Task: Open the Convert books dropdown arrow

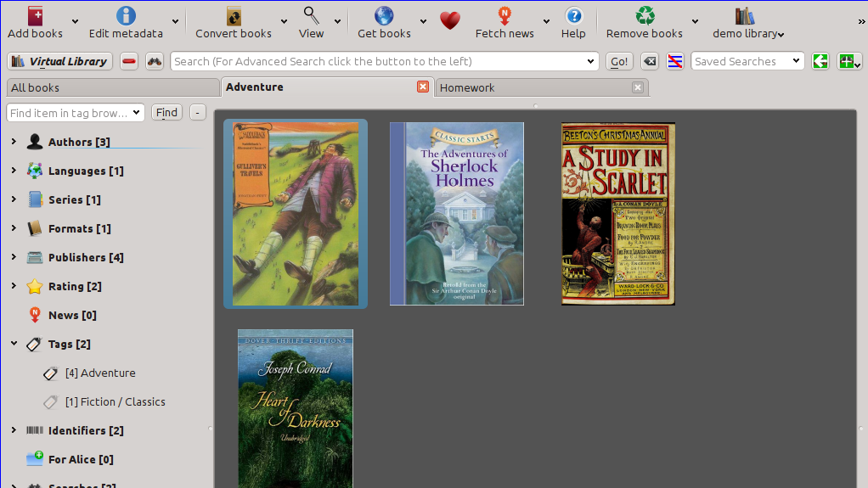Action: coord(284,21)
